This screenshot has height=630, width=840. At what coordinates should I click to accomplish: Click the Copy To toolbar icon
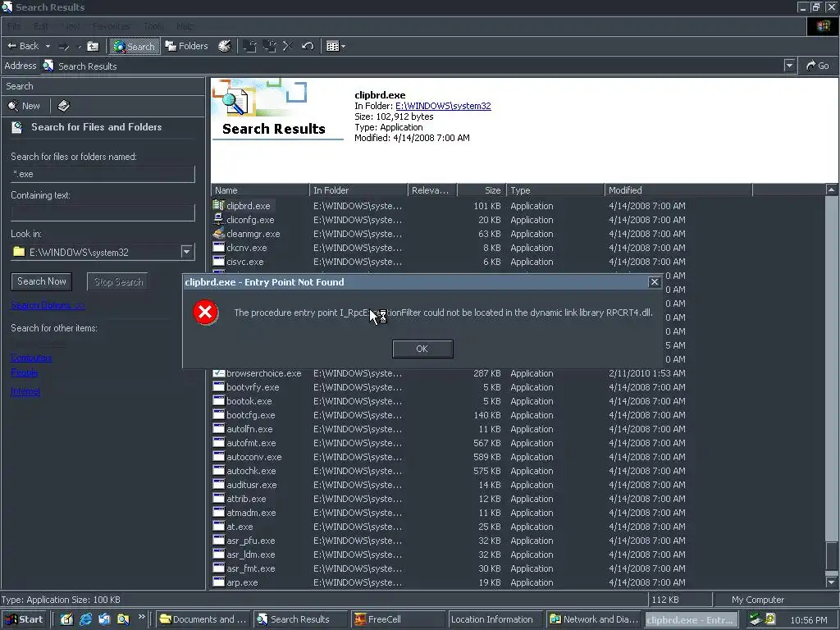269,46
